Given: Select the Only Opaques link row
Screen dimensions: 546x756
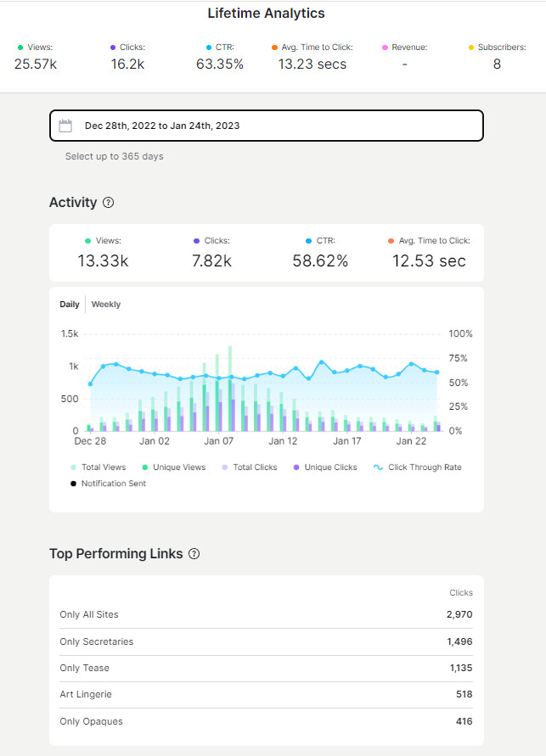Looking at the screenshot, I should 91,721.
